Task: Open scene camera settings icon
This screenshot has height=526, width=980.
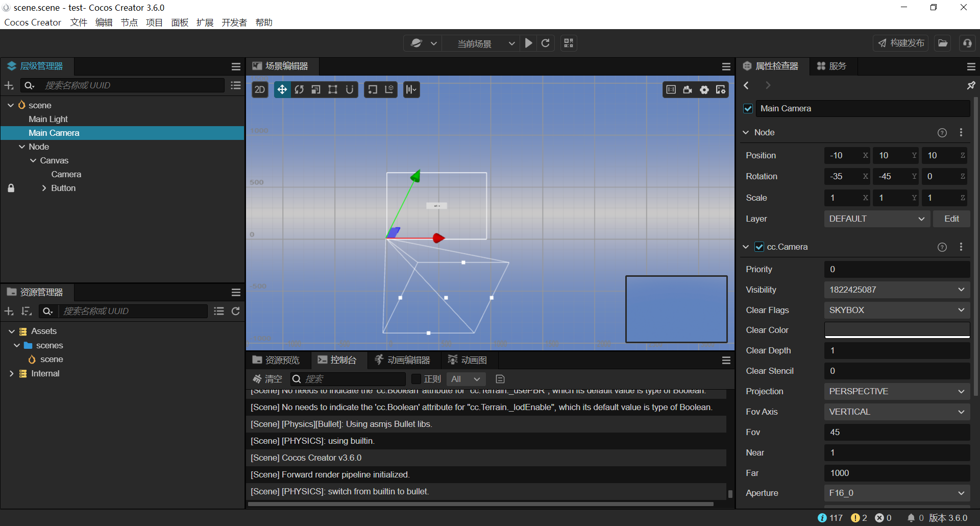Action: pyautogui.click(x=688, y=90)
